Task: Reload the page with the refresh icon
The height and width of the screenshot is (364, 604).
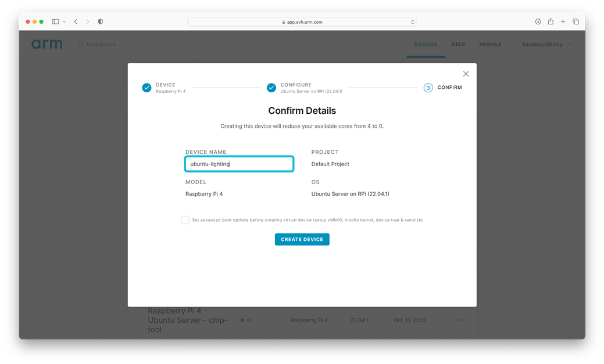Action: point(413,22)
